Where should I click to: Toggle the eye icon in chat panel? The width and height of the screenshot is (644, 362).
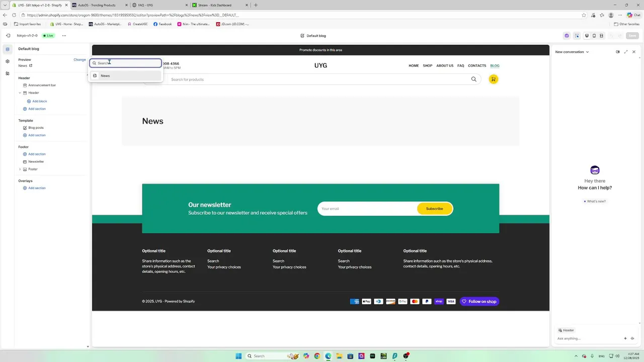pyautogui.click(x=618, y=52)
